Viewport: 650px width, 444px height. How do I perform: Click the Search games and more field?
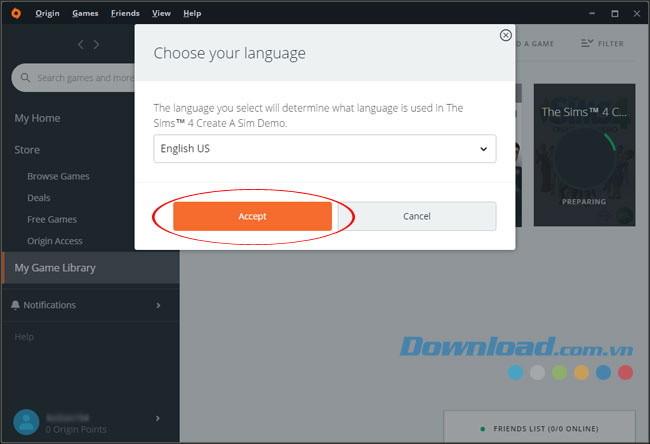tap(74, 78)
